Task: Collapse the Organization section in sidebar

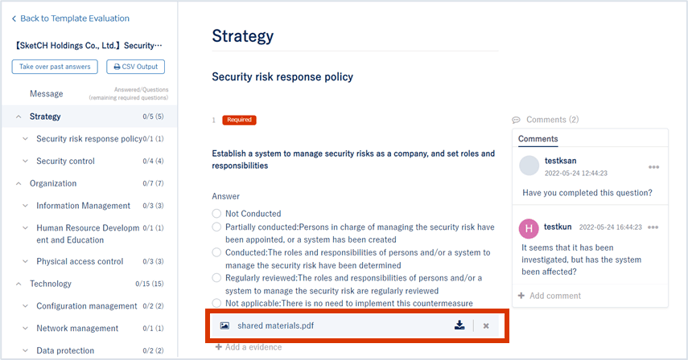Action: (x=18, y=184)
